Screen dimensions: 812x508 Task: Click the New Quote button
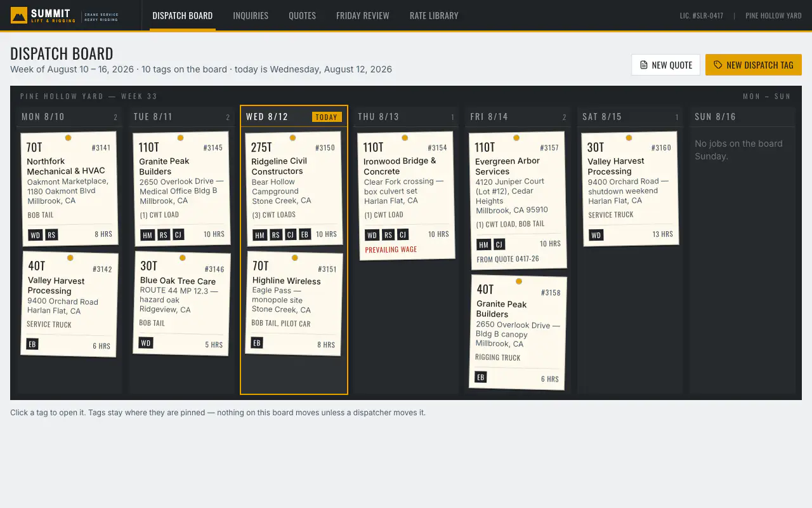tap(665, 65)
